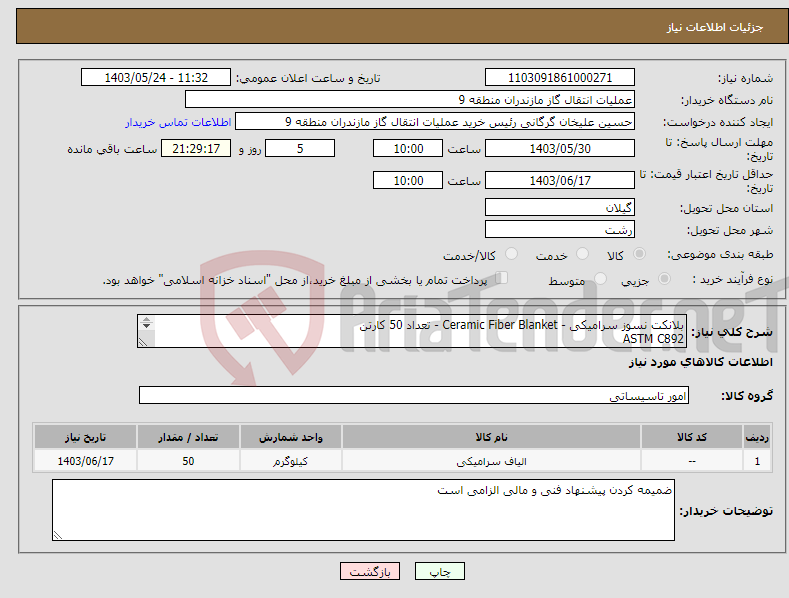Click the گروه کالا field امور تاسیساتی
The image size is (789, 598).
[414, 395]
